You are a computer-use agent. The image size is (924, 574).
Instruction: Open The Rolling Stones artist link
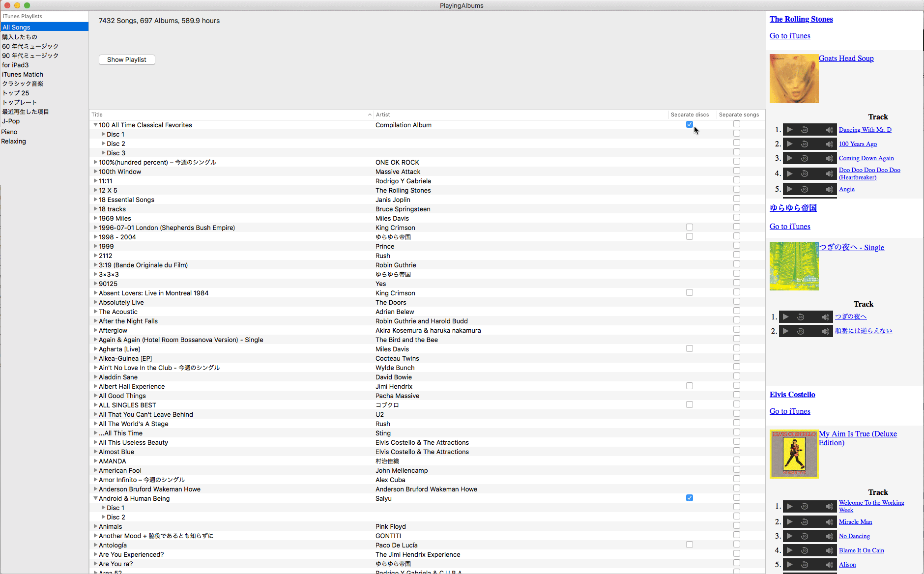point(801,19)
